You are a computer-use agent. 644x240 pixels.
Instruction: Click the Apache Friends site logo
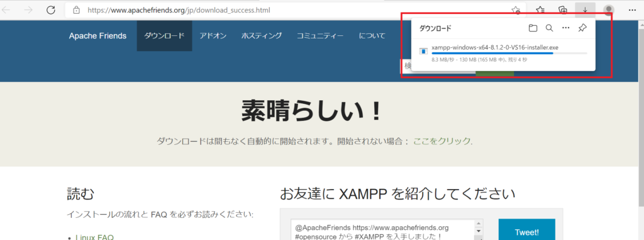coord(97,36)
